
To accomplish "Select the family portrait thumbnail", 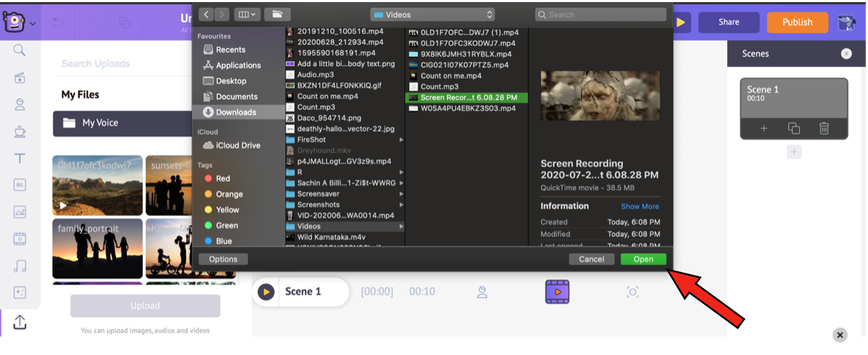I will tap(97, 249).
